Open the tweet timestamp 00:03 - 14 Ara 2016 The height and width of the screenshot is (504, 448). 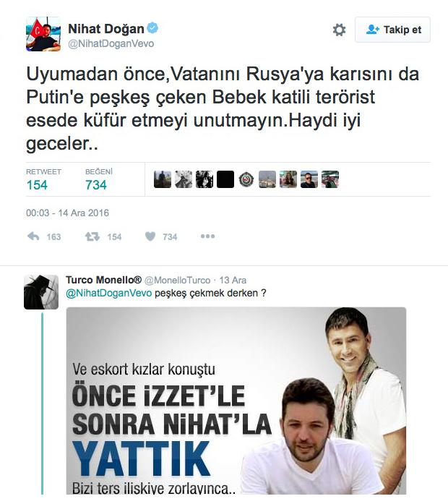click(x=67, y=213)
